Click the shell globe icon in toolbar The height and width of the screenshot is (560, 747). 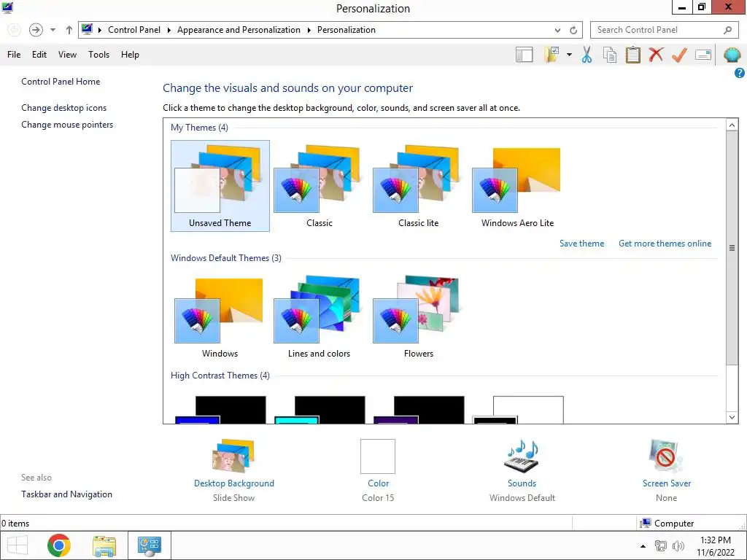pyautogui.click(x=732, y=55)
